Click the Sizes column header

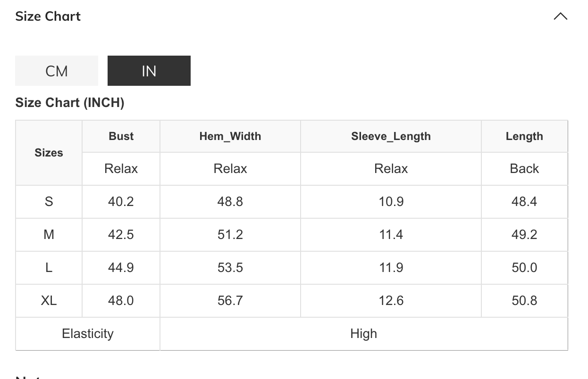coord(49,153)
